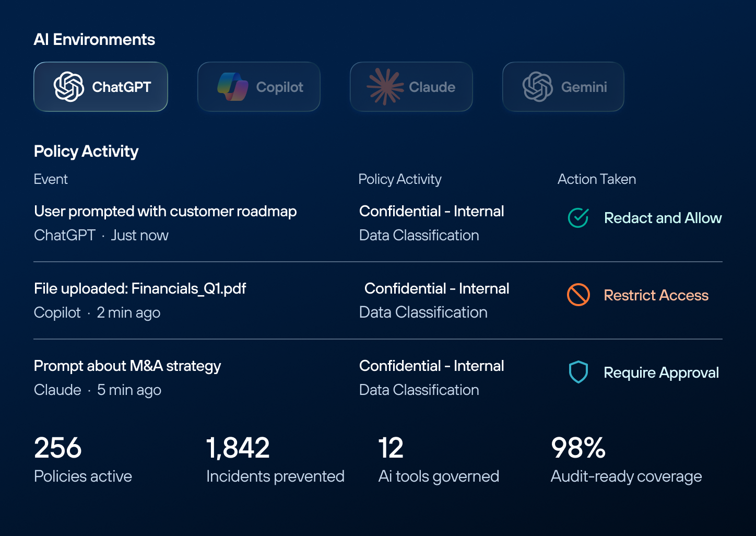Click the 'Ai tools governed' label
Viewport: 756px width, 536px height.
click(439, 476)
